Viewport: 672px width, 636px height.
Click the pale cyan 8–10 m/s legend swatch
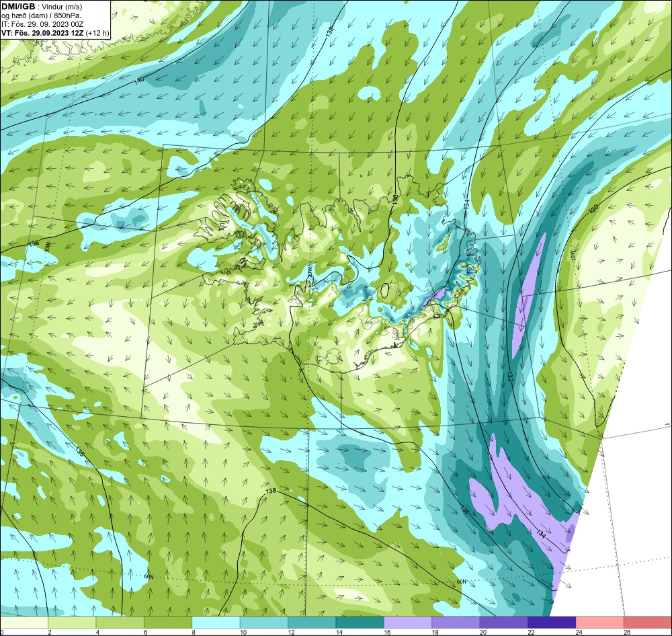pos(216,623)
